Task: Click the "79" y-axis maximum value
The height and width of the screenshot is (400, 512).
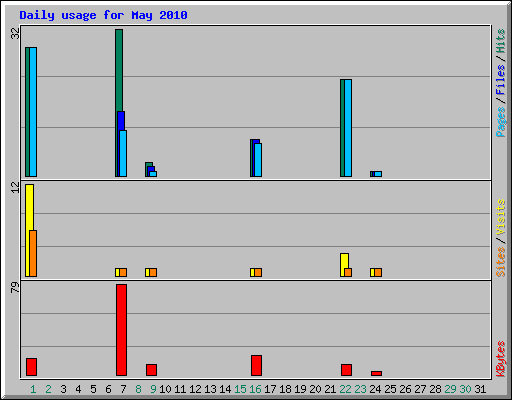Action: point(15,287)
